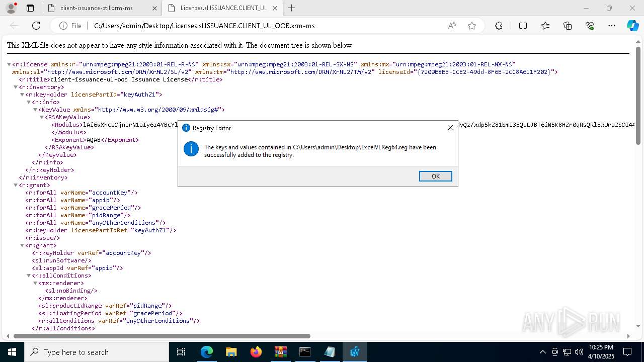Click the scroll right arrow
644x362 pixels.
coord(628,336)
